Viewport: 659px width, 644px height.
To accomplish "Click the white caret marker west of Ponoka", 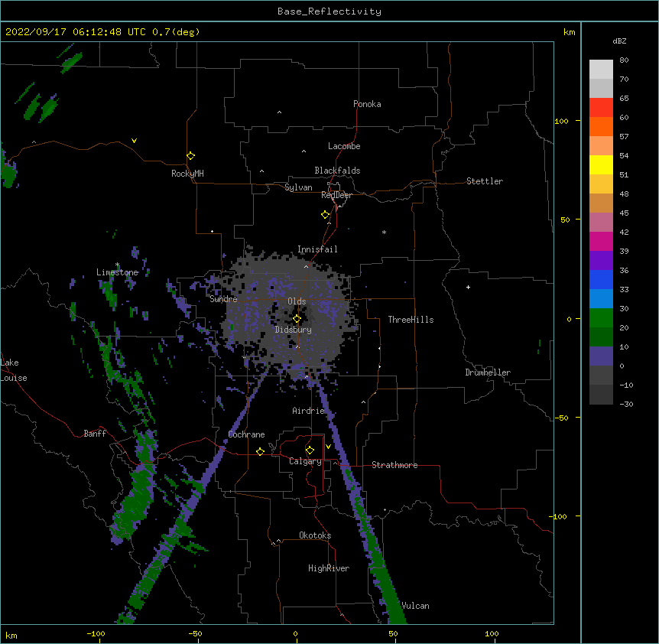I will tap(280, 112).
